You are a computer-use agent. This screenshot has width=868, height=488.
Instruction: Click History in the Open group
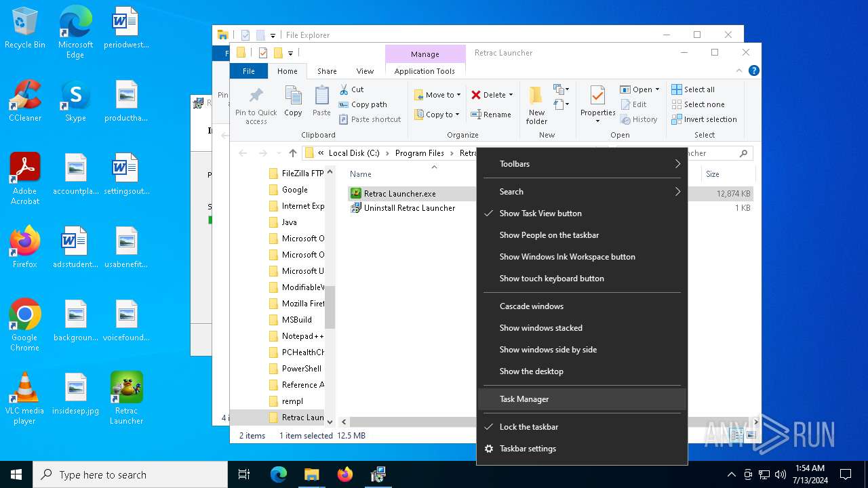tap(638, 119)
